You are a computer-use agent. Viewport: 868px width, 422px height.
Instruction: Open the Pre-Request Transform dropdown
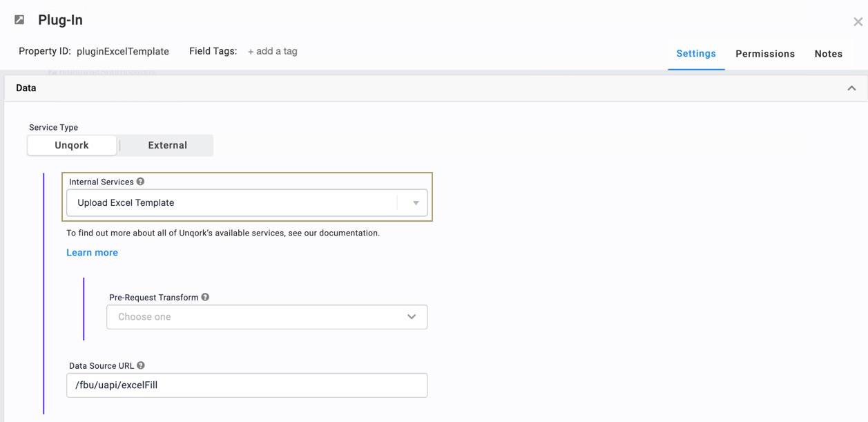[267, 317]
